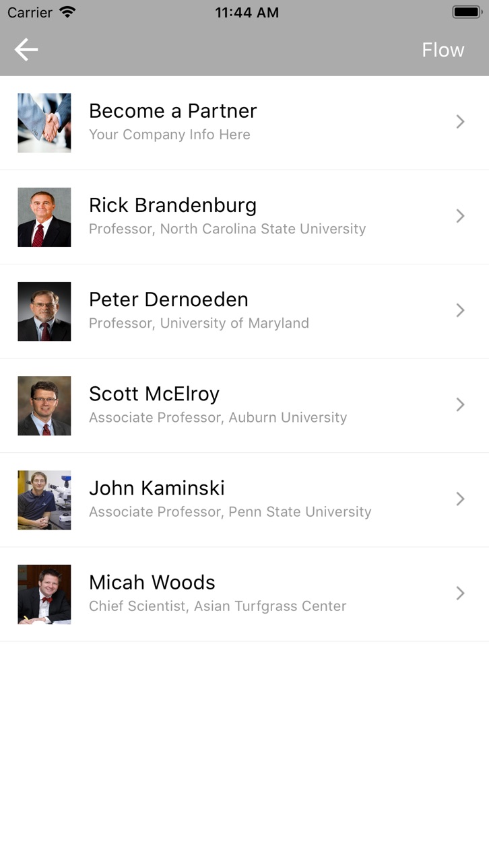Tap Scott McElroy's profile photo
This screenshot has height=868, width=489.
coord(44,406)
